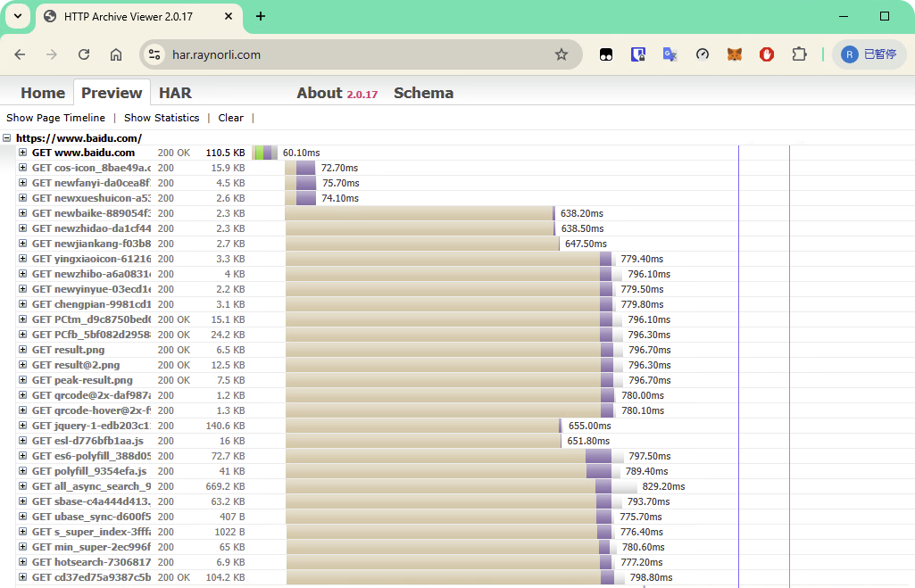Expand the all_async_search request row
The image size is (915, 588).
coord(22,486)
